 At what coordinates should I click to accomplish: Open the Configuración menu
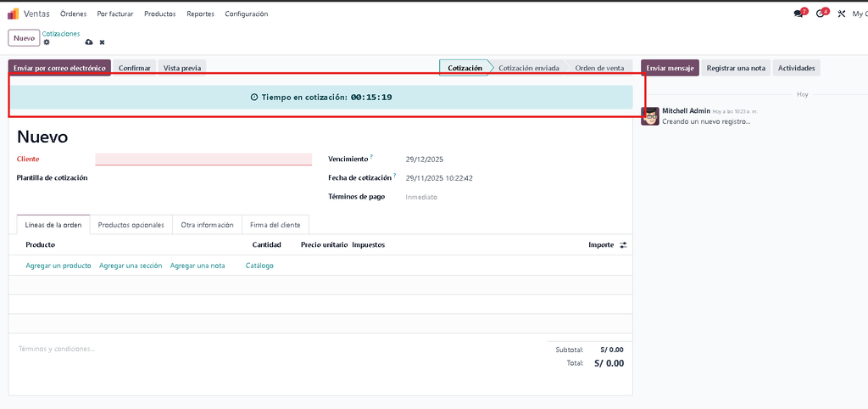point(247,14)
